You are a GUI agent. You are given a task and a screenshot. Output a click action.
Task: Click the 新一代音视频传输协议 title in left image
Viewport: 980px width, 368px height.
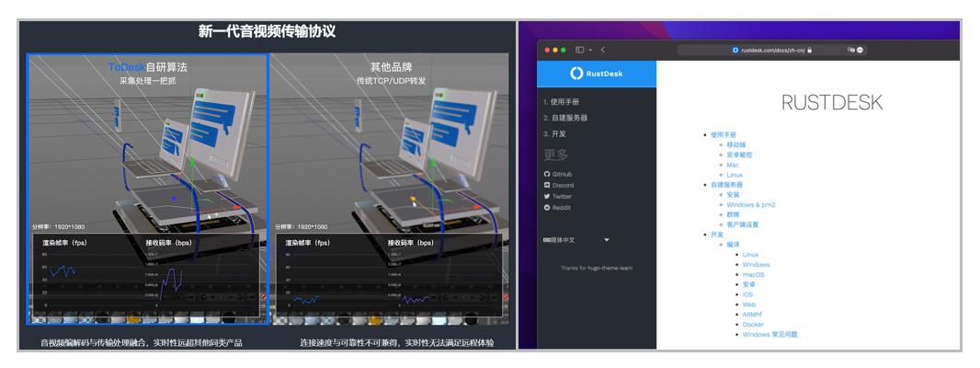tap(267, 31)
